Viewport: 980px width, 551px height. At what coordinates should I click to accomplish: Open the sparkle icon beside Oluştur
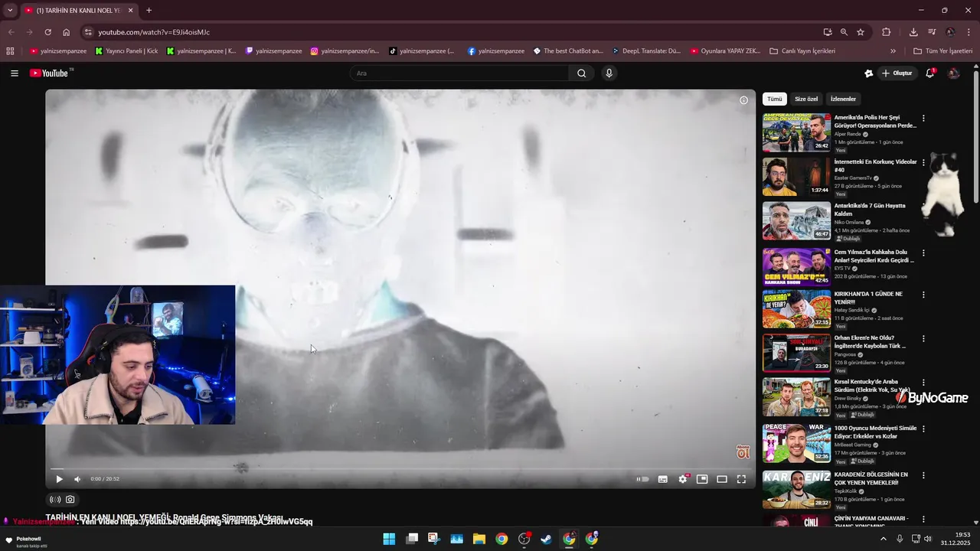(868, 73)
